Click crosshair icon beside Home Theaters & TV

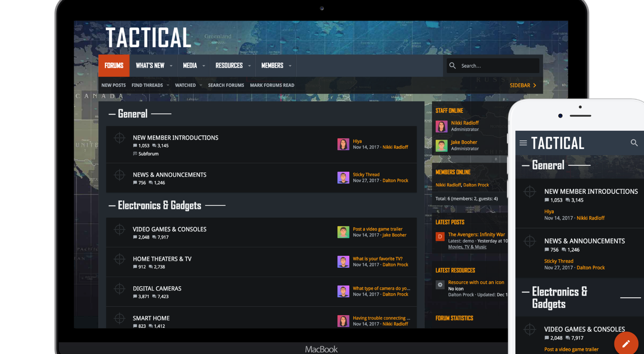click(119, 259)
